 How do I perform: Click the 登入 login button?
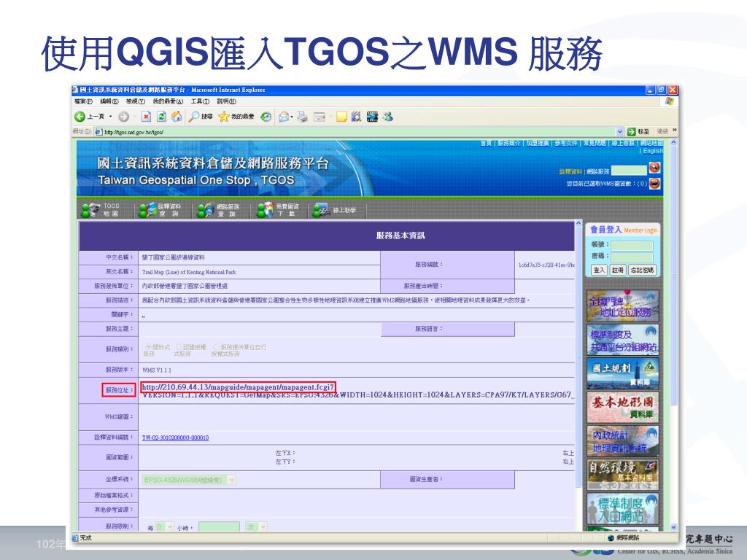599,270
